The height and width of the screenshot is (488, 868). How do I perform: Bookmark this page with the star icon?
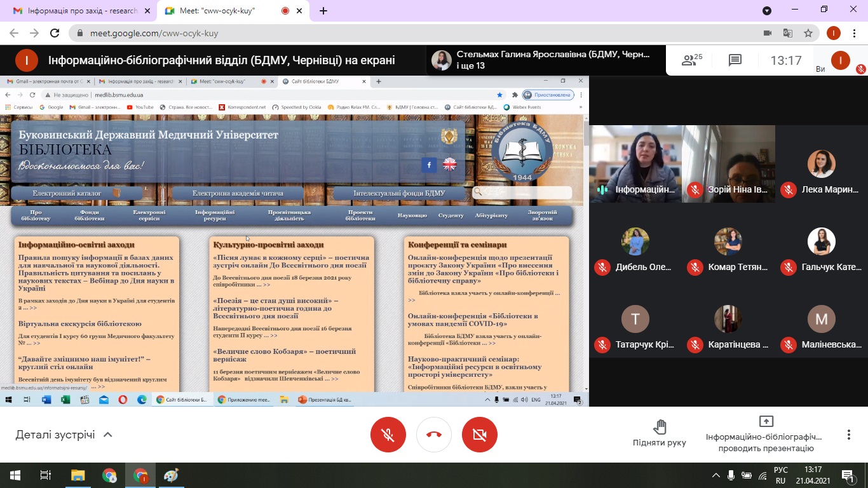(808, 33)
